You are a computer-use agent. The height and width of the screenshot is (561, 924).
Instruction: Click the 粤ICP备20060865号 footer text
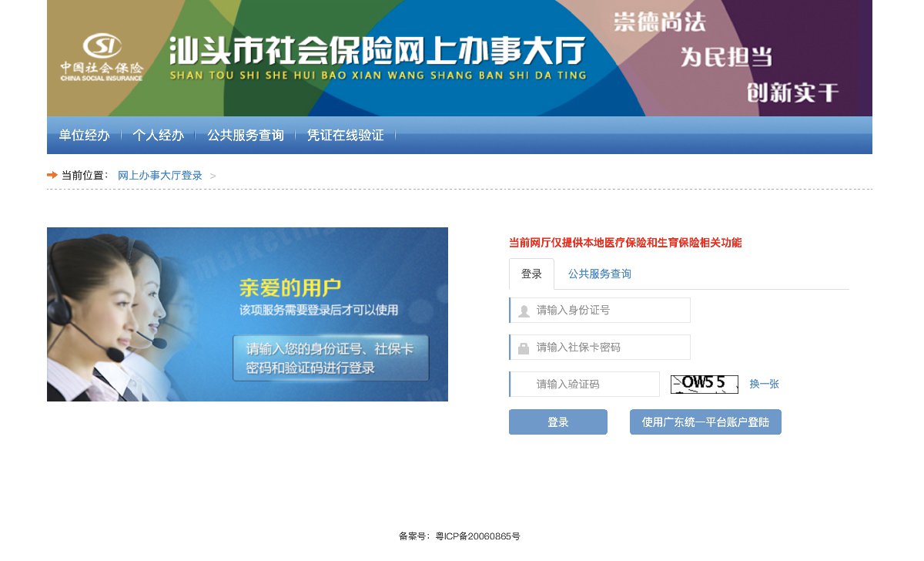477,536
